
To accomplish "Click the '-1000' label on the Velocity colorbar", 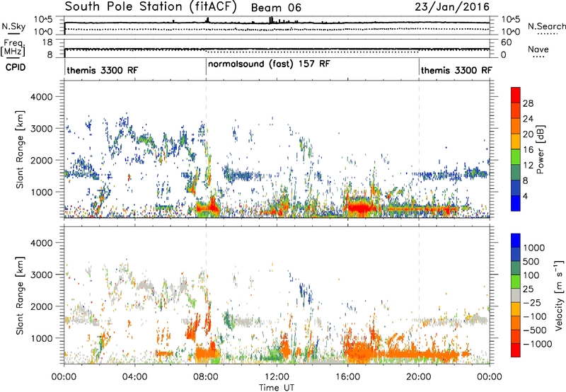I will click(x=537, y=344).
